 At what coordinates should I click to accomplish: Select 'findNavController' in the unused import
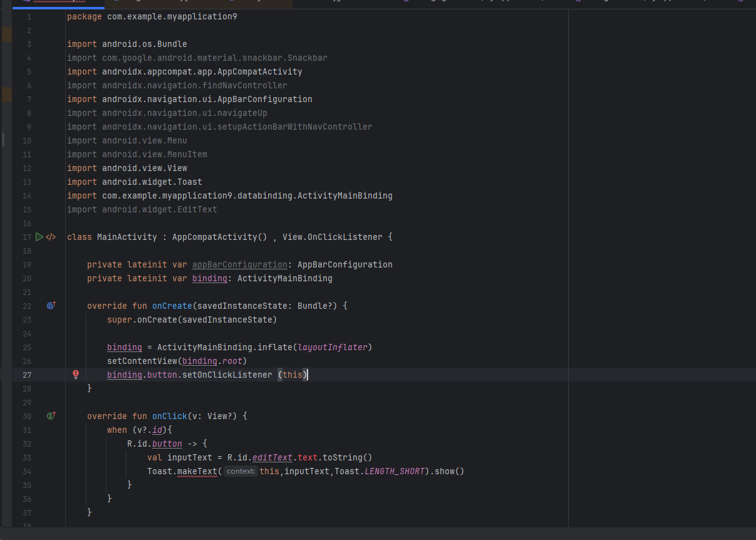pyautogui.click(x=245, y=85)
